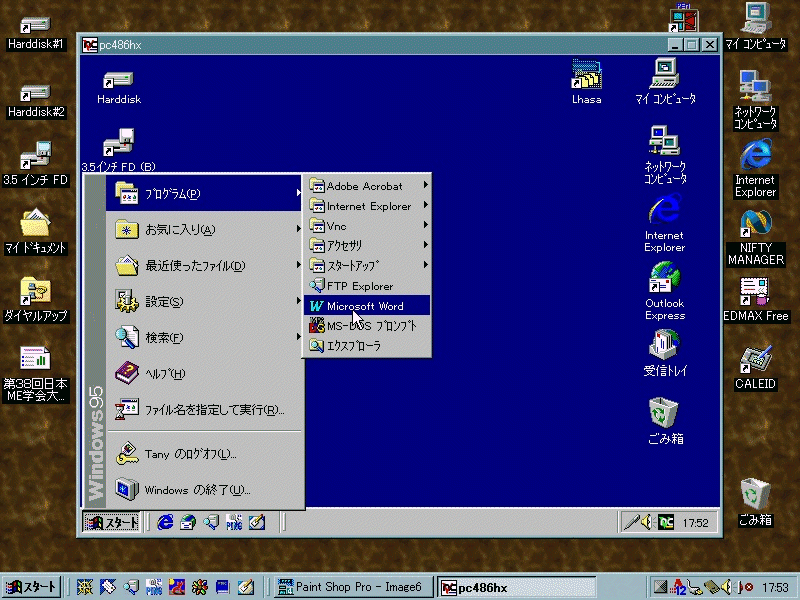This screenshot has height=600, width=800.
Task: Click the DC tray icon in pc486hx taskbar
Action: pyautogui.click(x=666, y=522)
